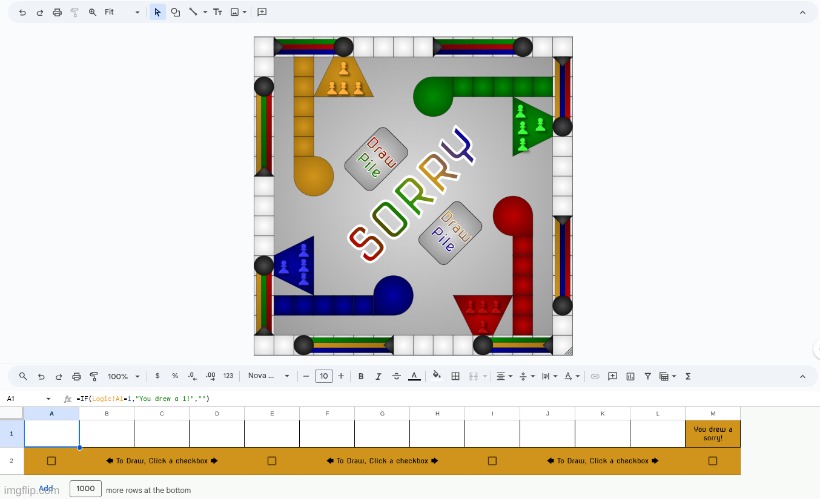The width and height of the screenshot is (820, 499).
Task: Format as percent
Action: [175, 376]
